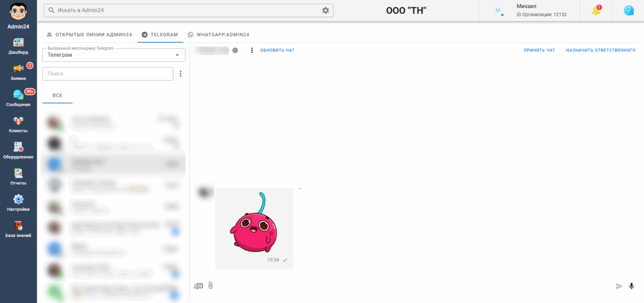Click Принять чат button
This screenshot has height=303, width=644.
pos(539,50)
